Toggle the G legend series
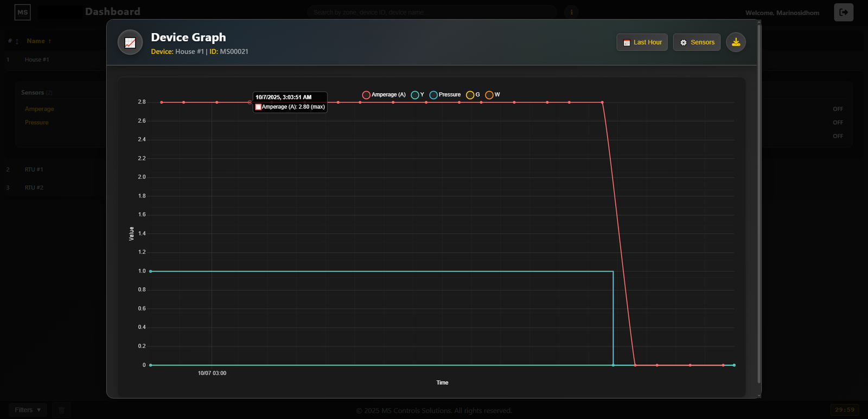The width and height of the screenshot is (868, 419). [x=473, y=95]
